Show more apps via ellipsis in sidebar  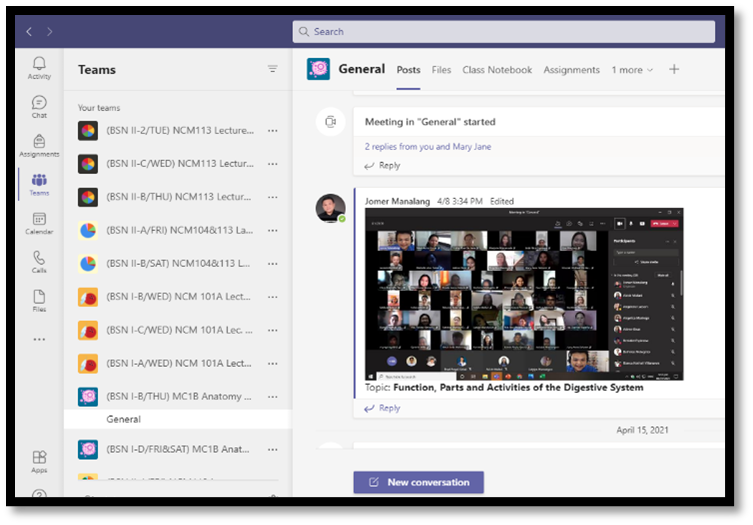tap(39, 339)
